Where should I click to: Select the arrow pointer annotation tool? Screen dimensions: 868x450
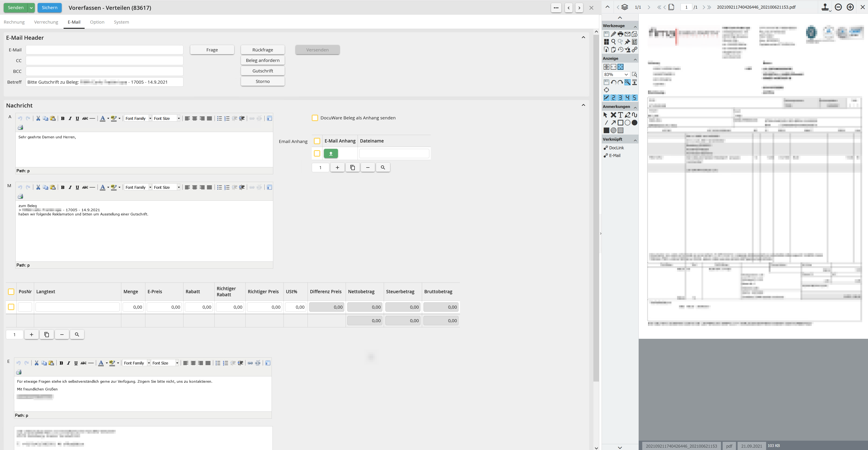[x=606, y=115]
